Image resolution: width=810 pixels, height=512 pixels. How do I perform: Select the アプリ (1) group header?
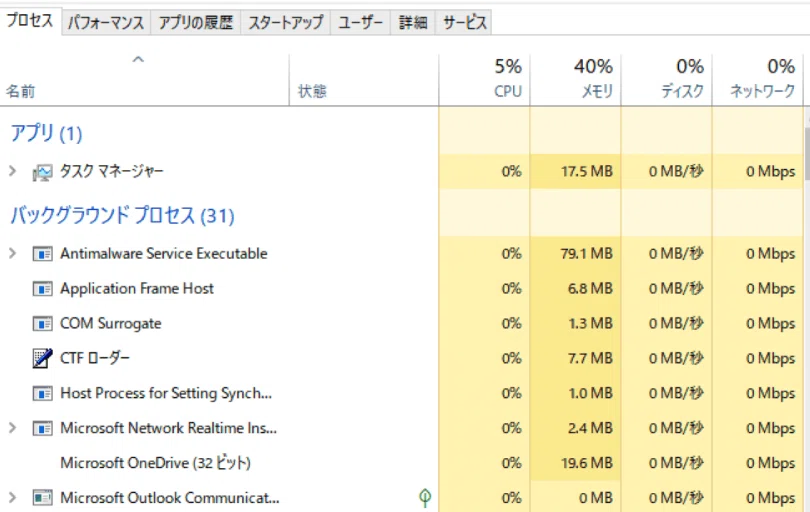pyautogui.click(x=46, y=133)
